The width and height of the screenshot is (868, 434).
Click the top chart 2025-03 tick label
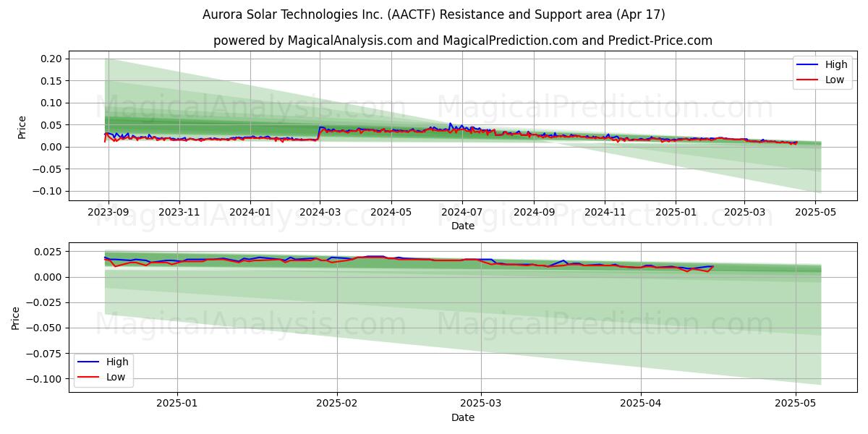(744, 213)
